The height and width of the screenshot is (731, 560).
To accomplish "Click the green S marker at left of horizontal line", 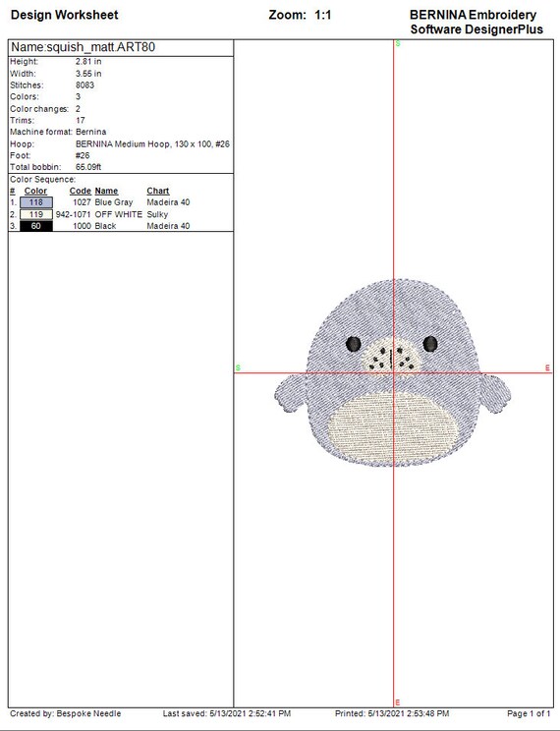I will pyautogui.click(x=239, y=368).
